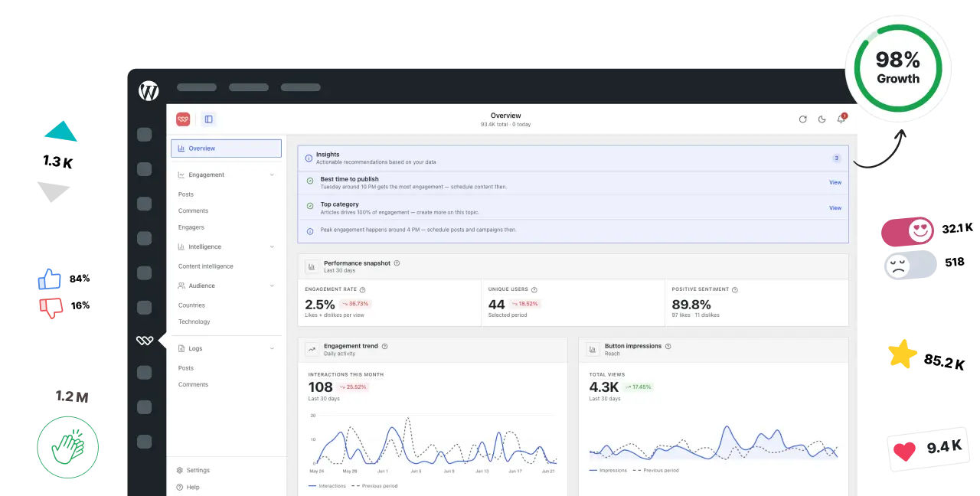Click the '93.4K total · 0 today' subtitle

point(505,124)
